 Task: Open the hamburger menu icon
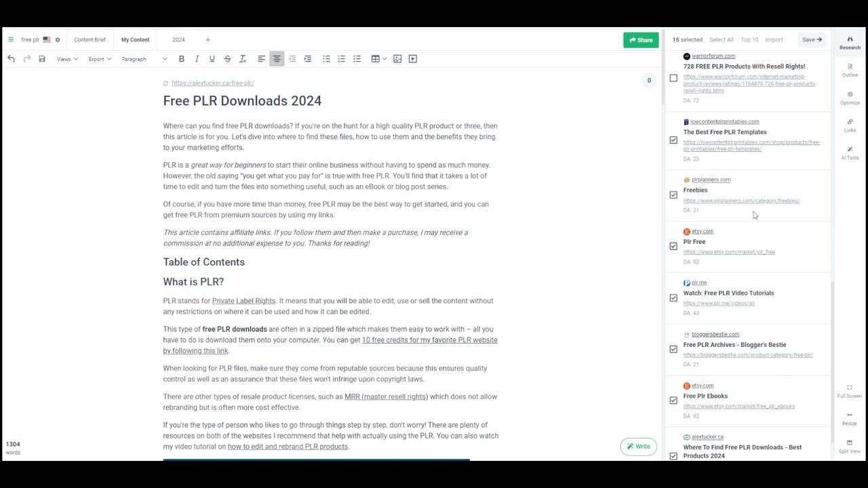(11, 40)
